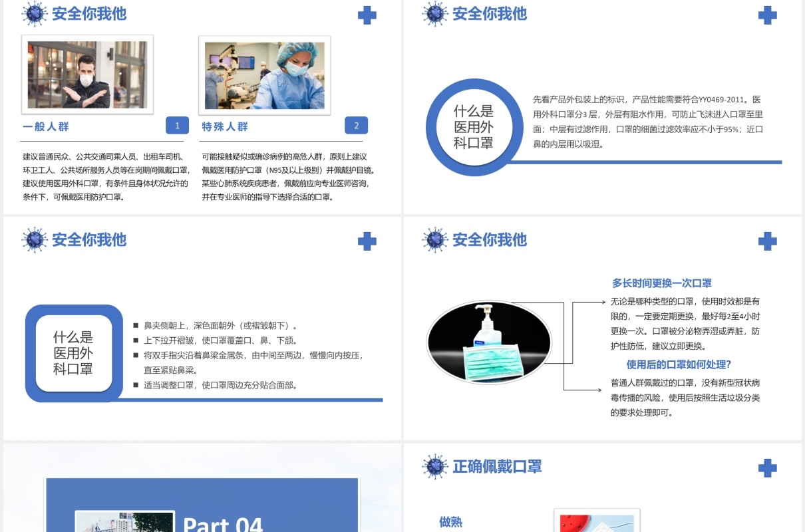This screenshot has width=805, height=532.
Task: Click the blue plus icon on the 一般人群 slide
Action: point(367,15)
